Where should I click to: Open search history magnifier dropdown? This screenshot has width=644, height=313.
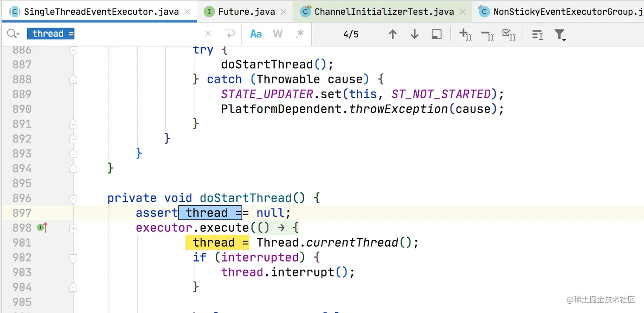pyautogui.click(x=14, y=34)
